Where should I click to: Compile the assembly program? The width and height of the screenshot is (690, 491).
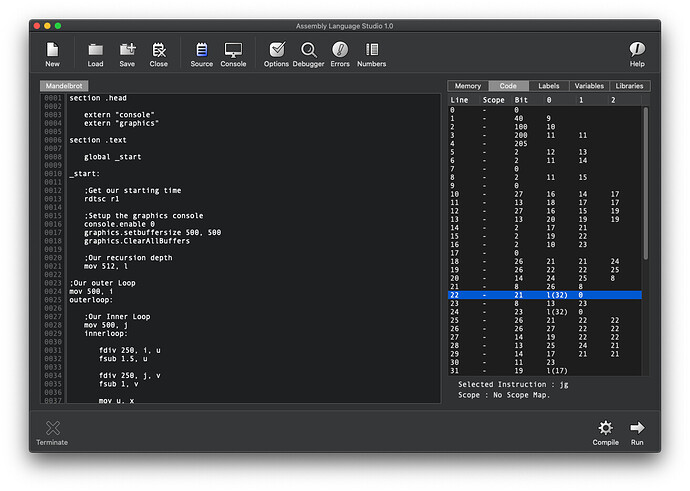coord(606,432)
